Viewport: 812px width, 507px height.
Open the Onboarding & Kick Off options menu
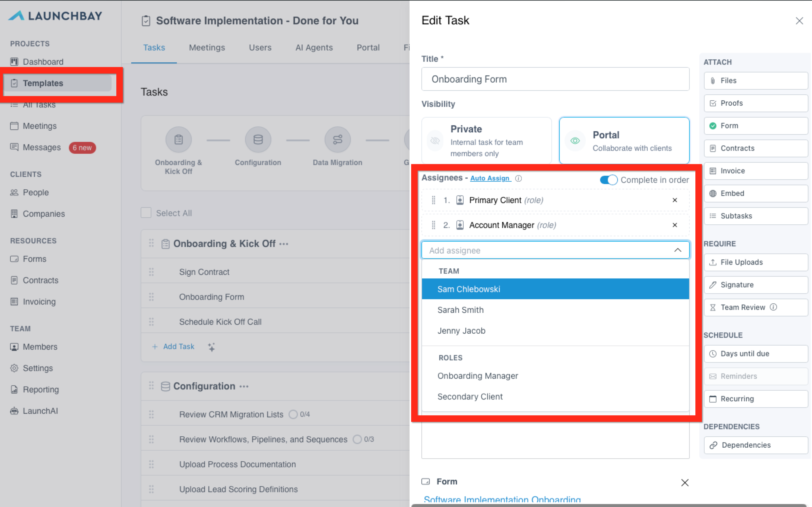click(284, 244)
